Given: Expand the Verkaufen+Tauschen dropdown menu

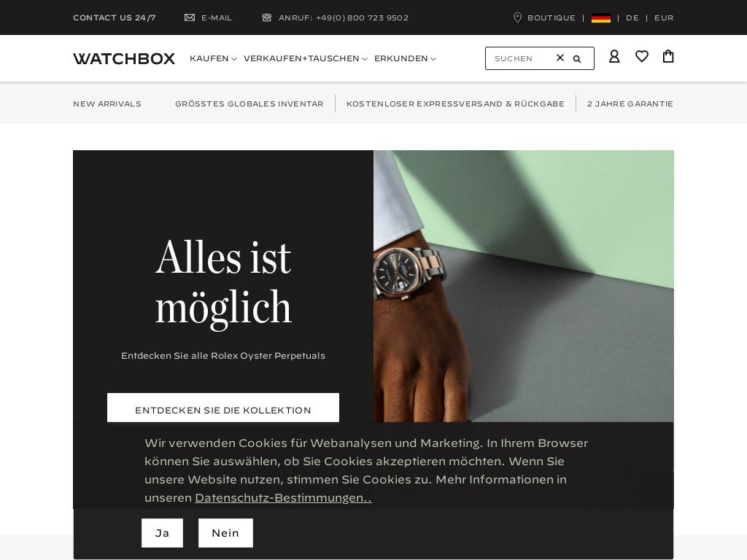Looking at the screenshot, I should click(x=306, y=58).
